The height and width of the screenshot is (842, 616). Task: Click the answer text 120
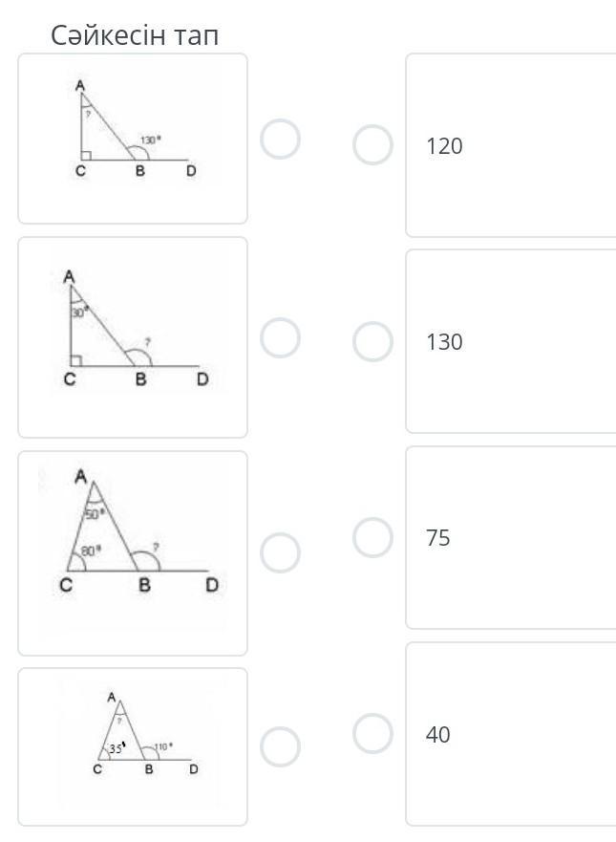pos(444,146)
